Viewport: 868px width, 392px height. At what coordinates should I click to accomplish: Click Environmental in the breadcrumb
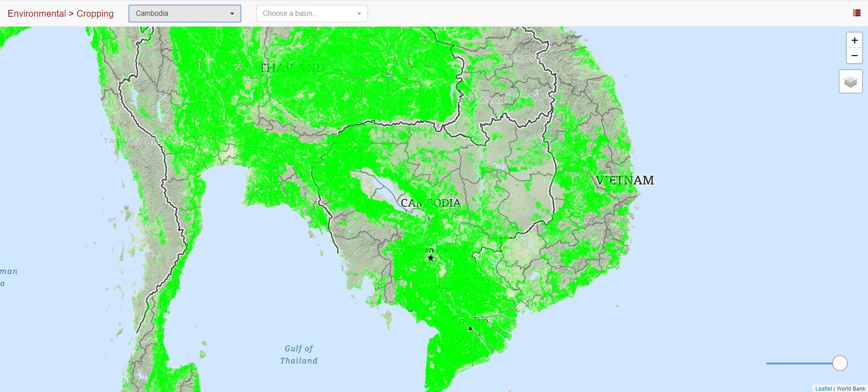coord(37,14)
